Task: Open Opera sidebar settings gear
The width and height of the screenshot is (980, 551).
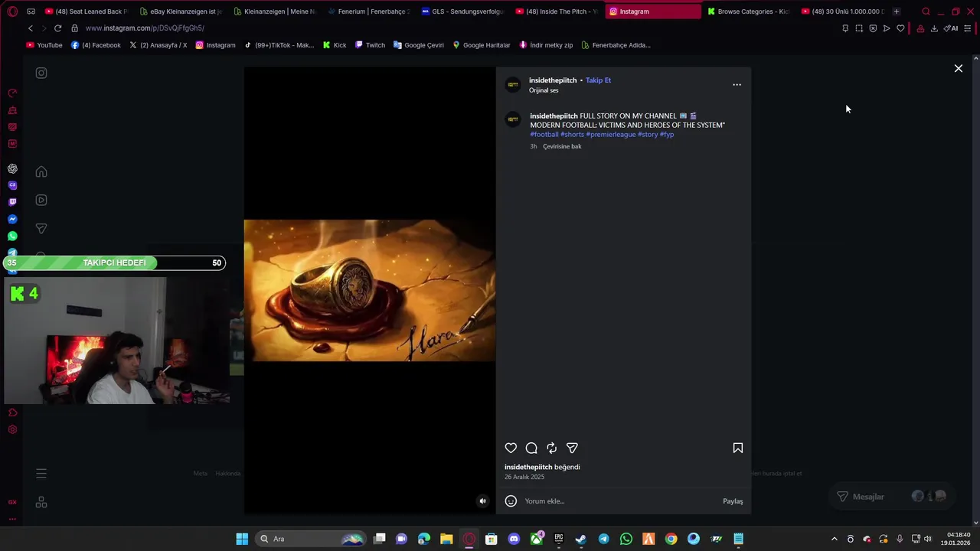Action: pyautogui.click(x=12, y=429)
